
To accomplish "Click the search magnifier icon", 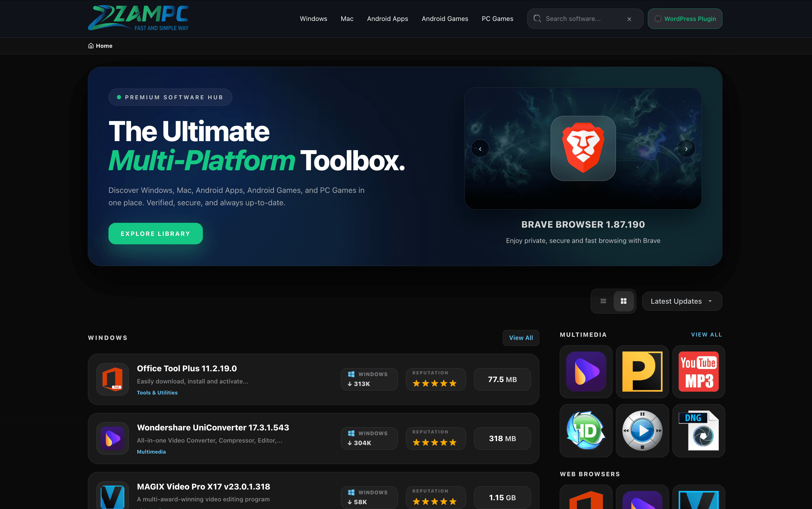I will 537,18.
